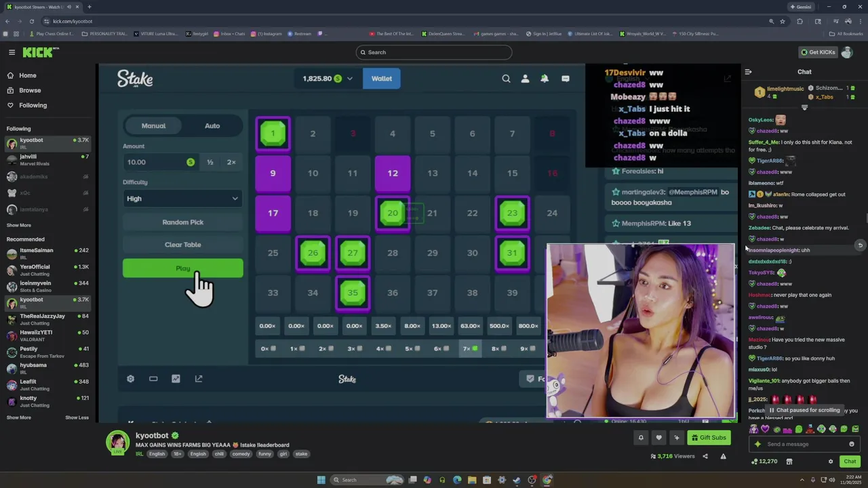This screenshot has height=488, width=868.
Task: Click Get KICKs button
Action: 817,52
